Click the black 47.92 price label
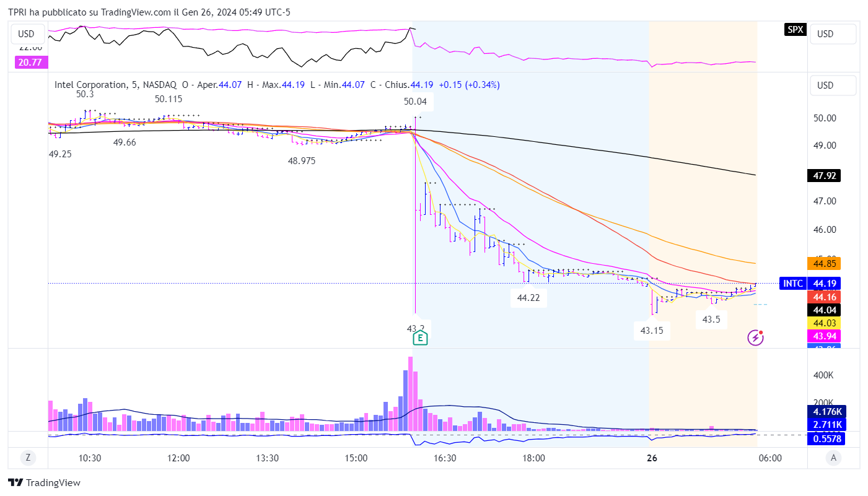The width and height of the screenshot is (868, 496). pyautogui.click(x=825, y=176)
